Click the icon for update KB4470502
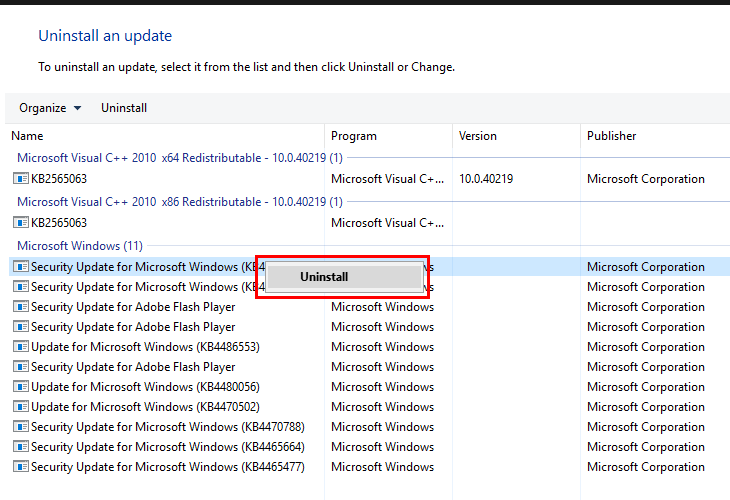 pyautogui.click(x=20, y=407)
